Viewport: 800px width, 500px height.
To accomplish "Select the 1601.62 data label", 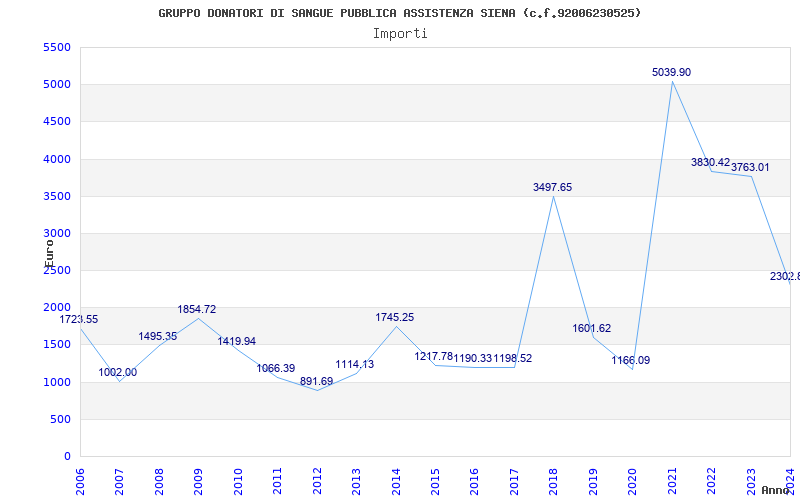I will 591,329.
